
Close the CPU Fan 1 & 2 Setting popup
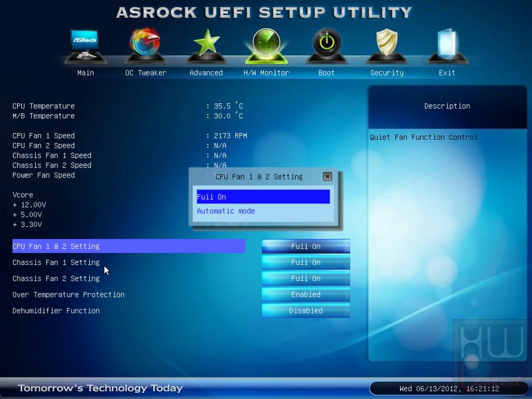click(327, 176)
